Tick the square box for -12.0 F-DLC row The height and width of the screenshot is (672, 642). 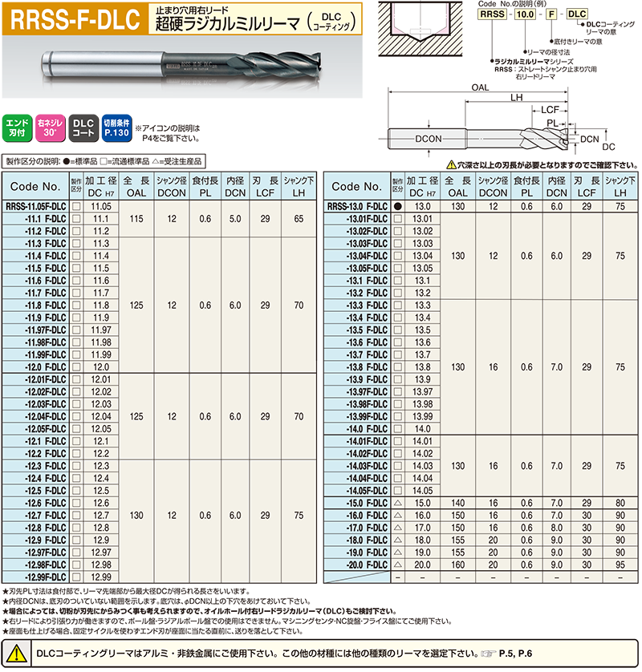coord(76,366)
